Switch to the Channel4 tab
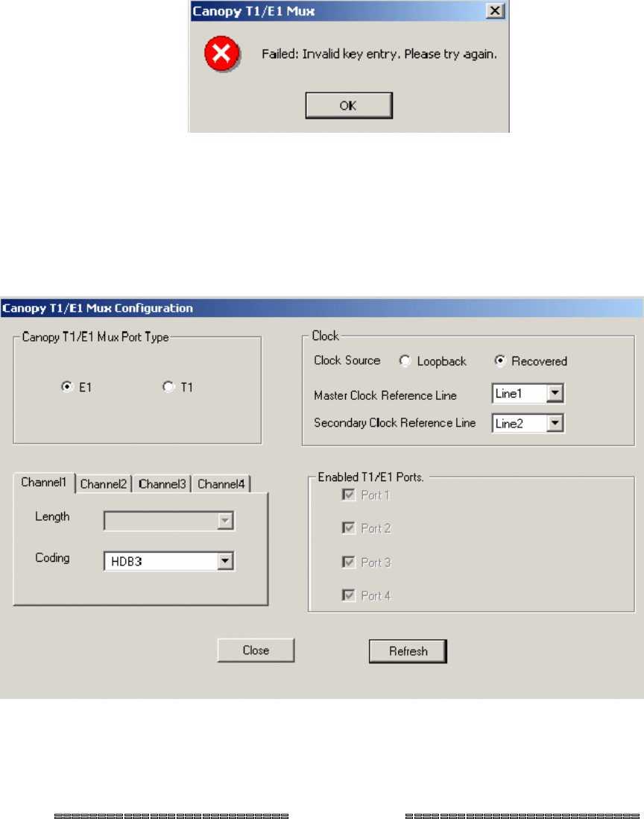 (x=221, y=484)
